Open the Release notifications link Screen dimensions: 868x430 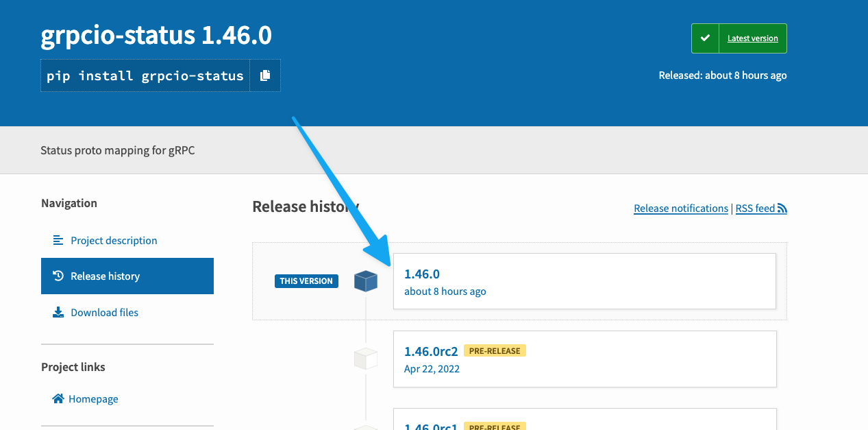coord(681,208)
